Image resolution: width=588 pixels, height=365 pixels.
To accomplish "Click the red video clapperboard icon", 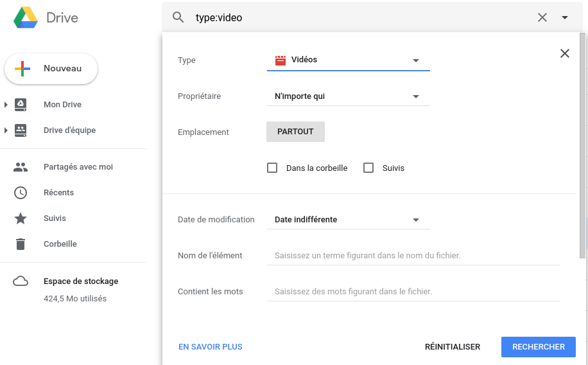I will (x=281, y=60).
